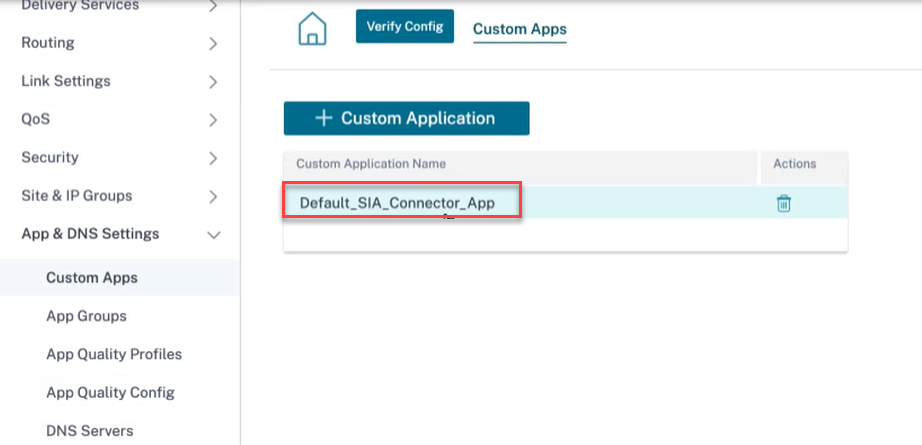This screenshot has height=445, width=922.
Task: Open the Site & IP Groups menu
Action: pyautogui.click(x=76, y=196)
